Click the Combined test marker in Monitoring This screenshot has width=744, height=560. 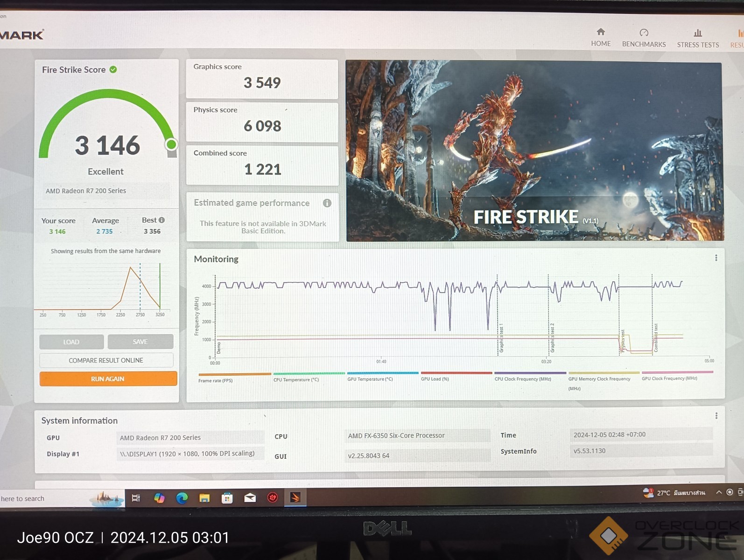point(655,337)
